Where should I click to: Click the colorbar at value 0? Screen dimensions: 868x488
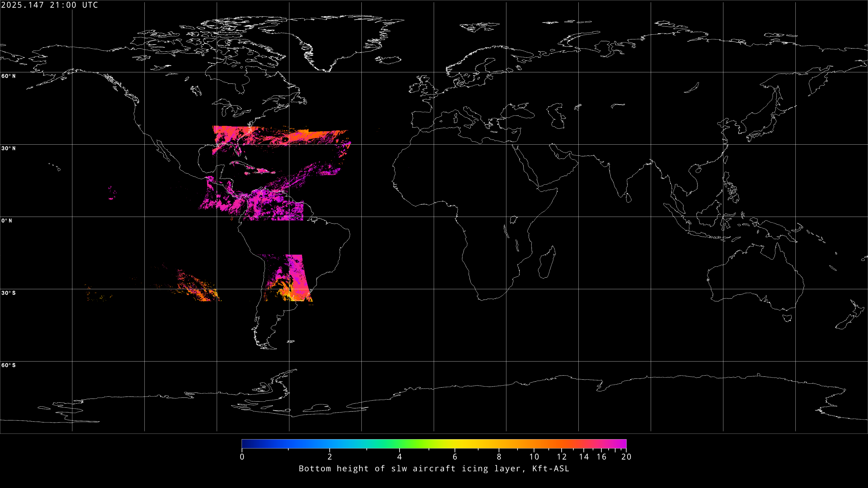tap(242, 457)
